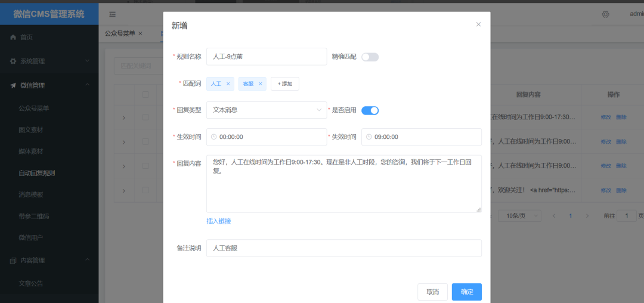Click the gear icon beside 系统管理
Image resolution: width=644 pixels, height=303 pixels.
[13, 61]
